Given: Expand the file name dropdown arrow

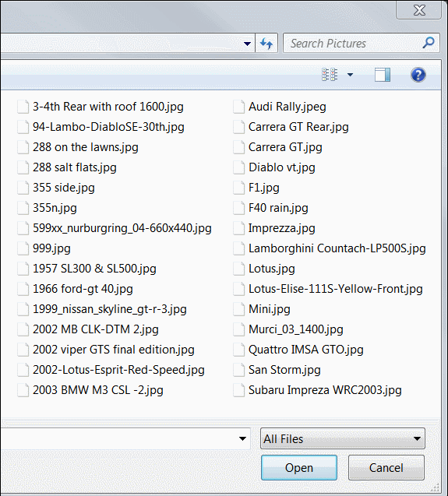Looking at the screenshot, I should pyautogui.click(x=242, y=438).
